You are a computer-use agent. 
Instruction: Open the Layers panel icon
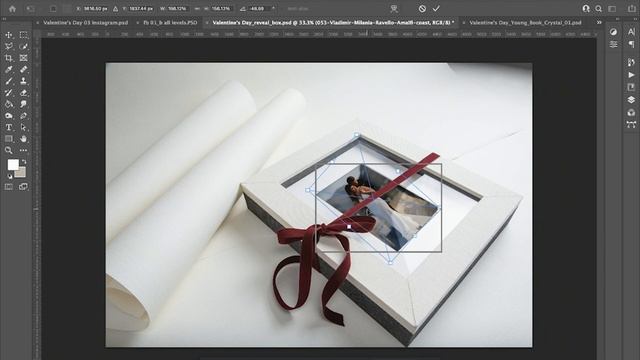(x=631, y=100)
